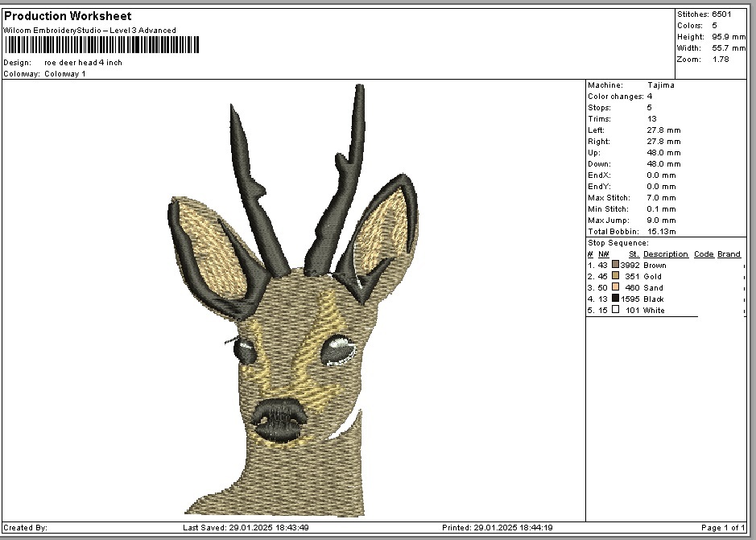Click the Brand column header
This screenshot has height=540, width=756.
pyautogui.click(x=729, y=254)
